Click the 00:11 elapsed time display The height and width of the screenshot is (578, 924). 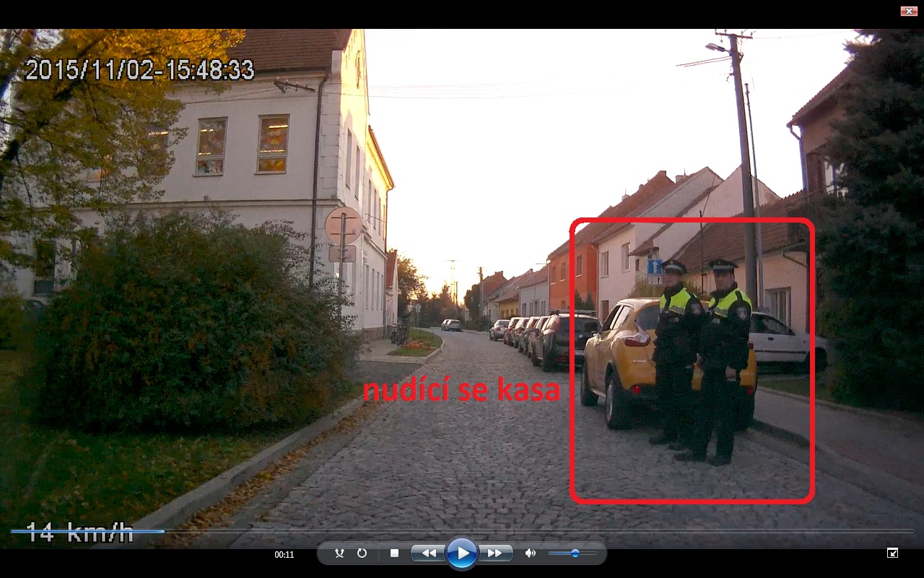click(x=284, y=555)
